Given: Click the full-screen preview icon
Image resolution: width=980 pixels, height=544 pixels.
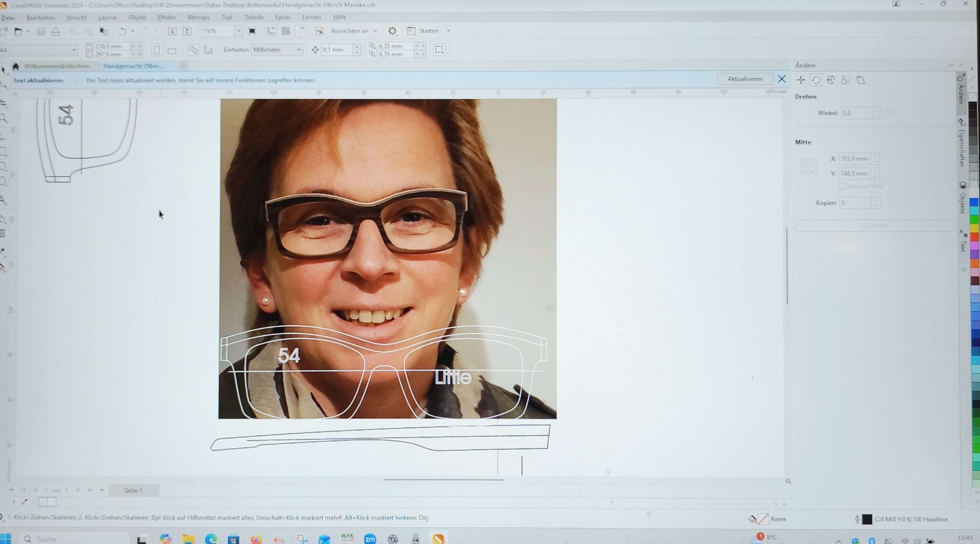Looking at the screenshot, I should (x=252, y=31).
